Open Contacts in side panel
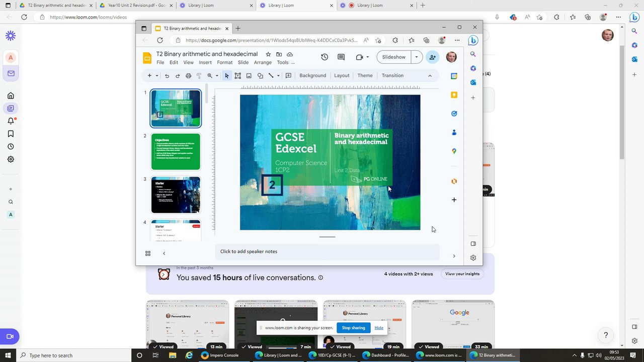 [x=454, y=132]
